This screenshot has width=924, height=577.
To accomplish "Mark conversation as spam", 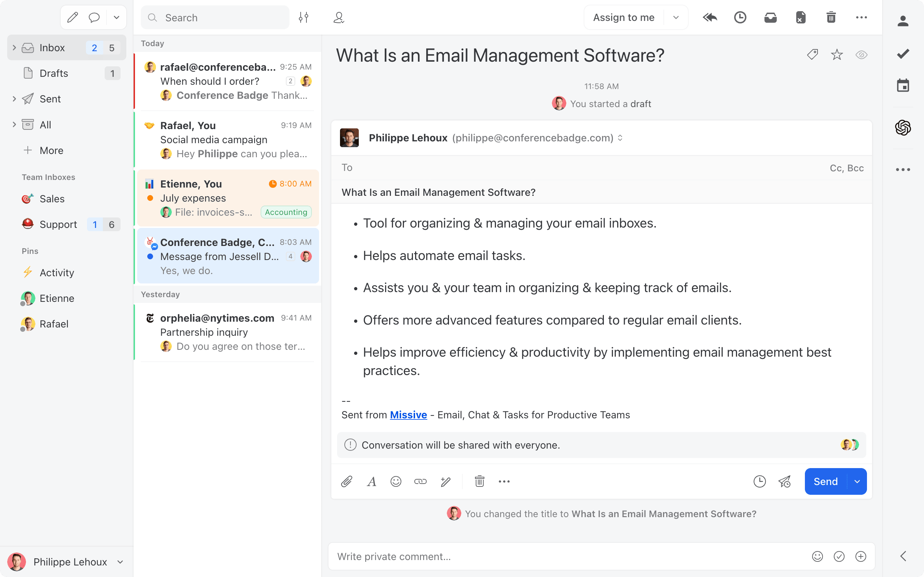I will click(801, 17).
